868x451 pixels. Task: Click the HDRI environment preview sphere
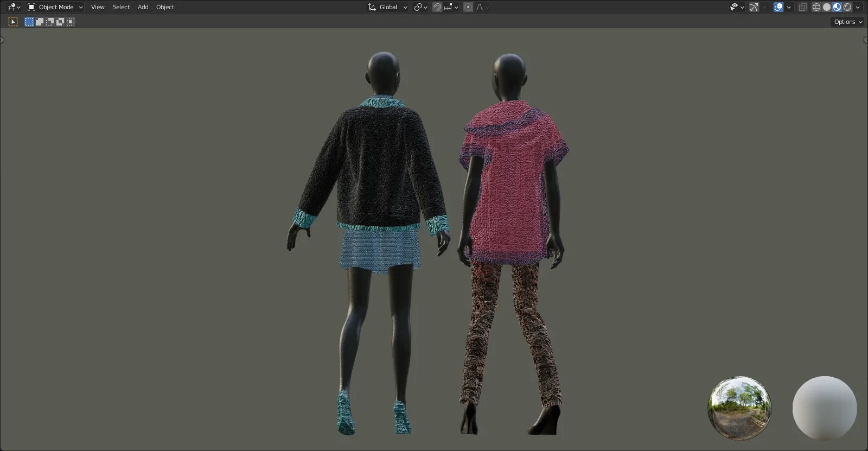739,408
